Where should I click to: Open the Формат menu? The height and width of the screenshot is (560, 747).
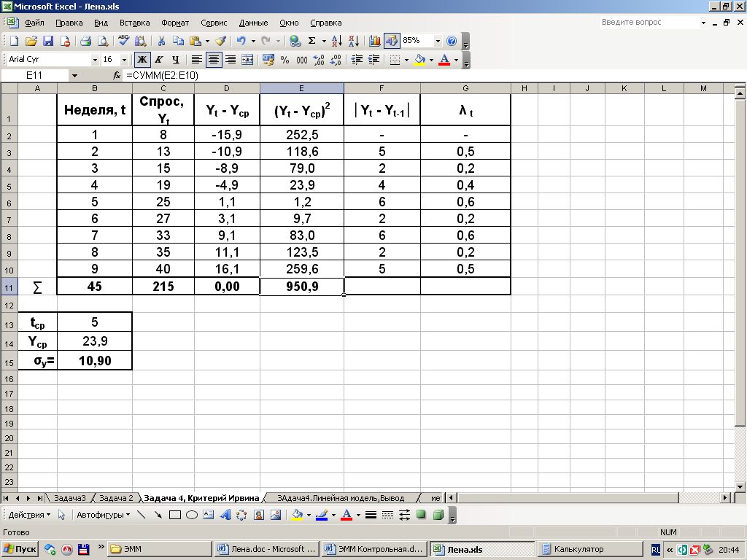click(x=174, y=23)
